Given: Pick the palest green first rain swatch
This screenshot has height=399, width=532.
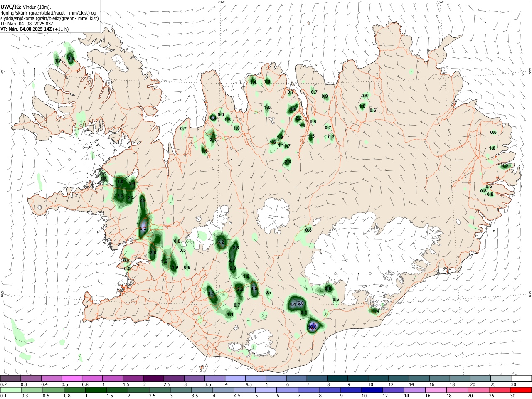Looking at the screenshot, I should click(11, 390).
